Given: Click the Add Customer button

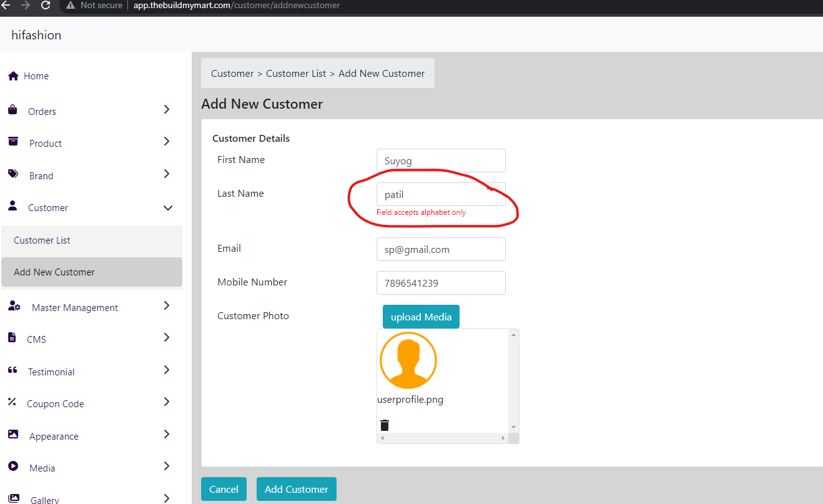Looking at the screenshot, I should 297,489.
